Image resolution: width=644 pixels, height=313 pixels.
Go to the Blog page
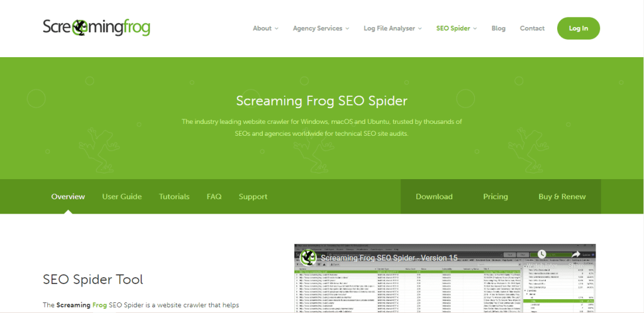498,28
